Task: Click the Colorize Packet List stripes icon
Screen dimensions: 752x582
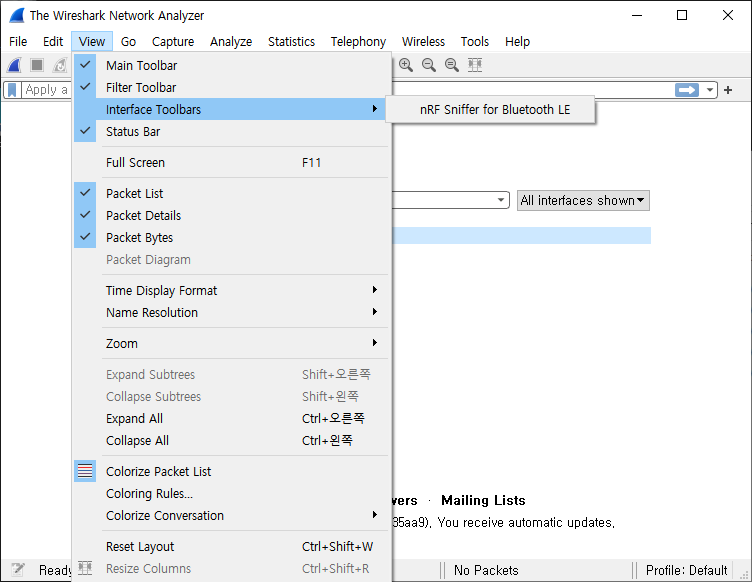Action: coord(85,471)
